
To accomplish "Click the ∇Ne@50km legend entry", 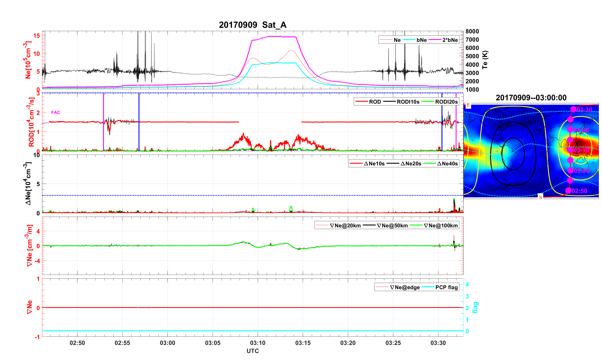I will [x=392, y=226].
